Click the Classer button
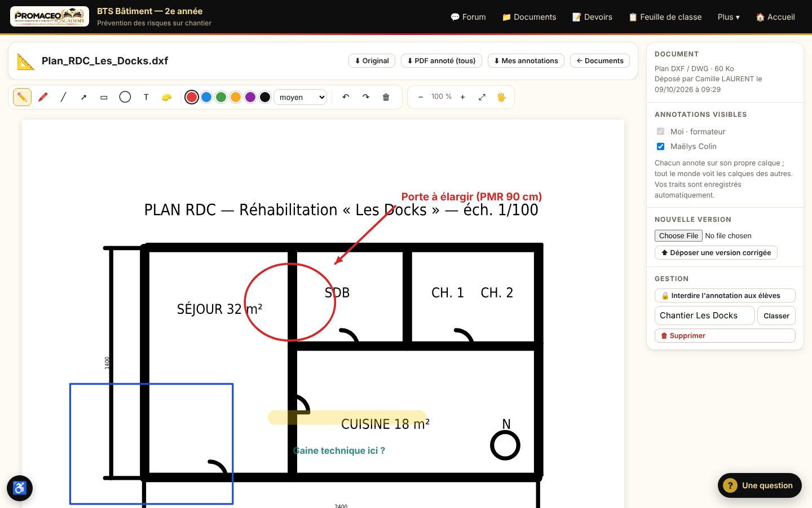812x508 pixels. click(x=776, y=316)
